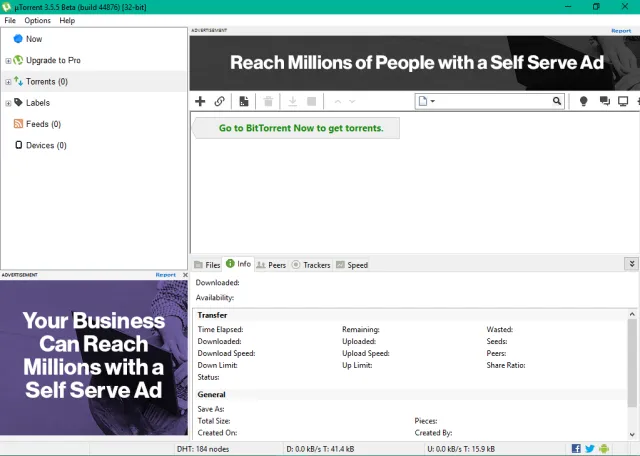
Task: Click the Create New Torrent icon
Action: [x=244, y=101]
